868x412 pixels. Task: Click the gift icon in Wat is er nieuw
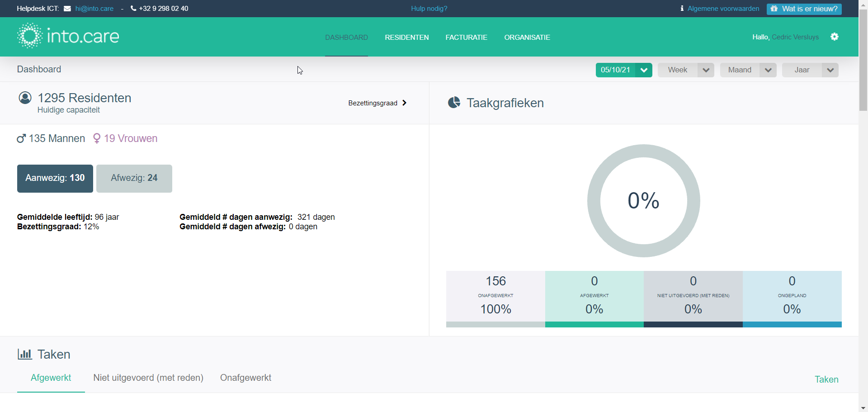tap(774, 9)
